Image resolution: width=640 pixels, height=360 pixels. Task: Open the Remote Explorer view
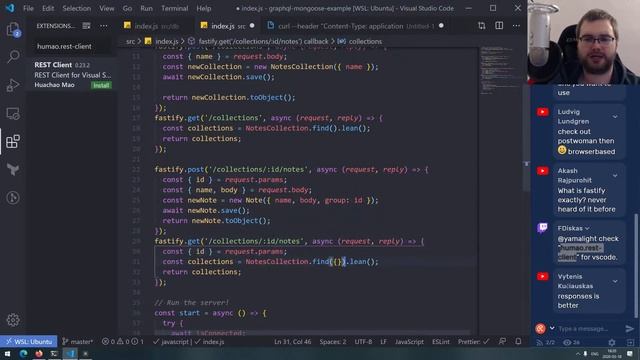13,113
